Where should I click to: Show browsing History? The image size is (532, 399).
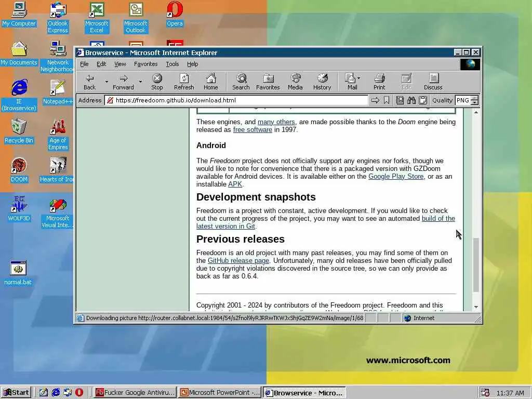tap(322, 82)
